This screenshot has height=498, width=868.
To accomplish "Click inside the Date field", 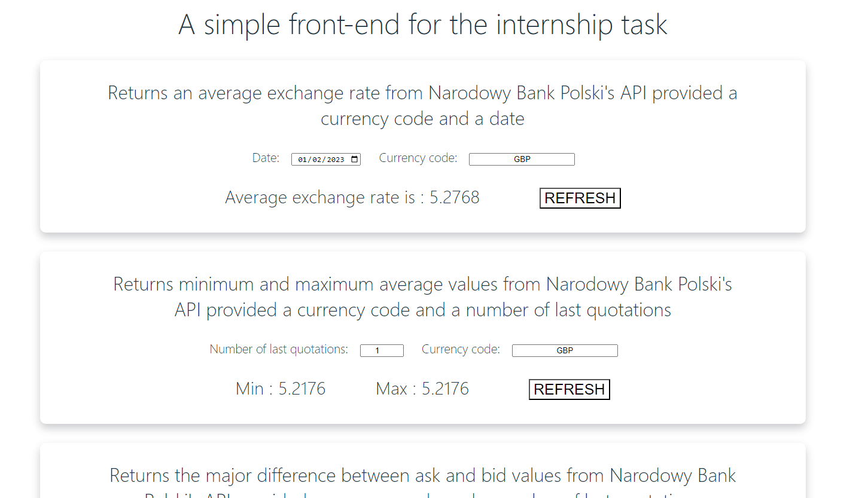I will pyautogui.click(x=320, y=159).
